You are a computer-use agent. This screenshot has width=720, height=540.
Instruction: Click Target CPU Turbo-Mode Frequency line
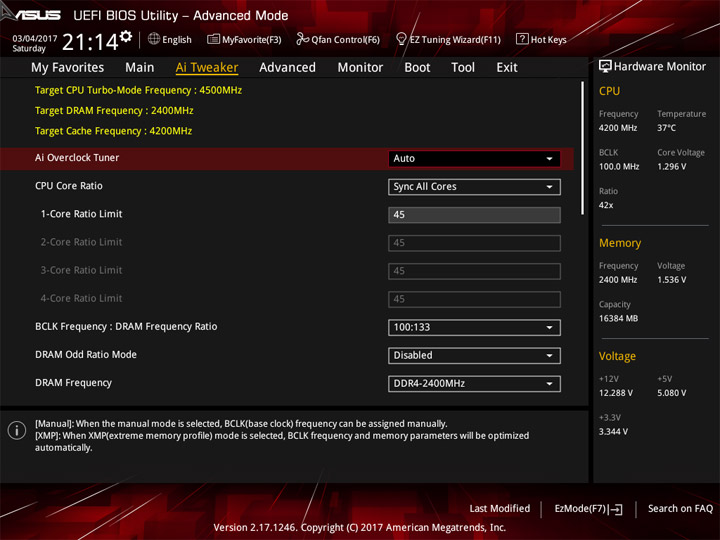click(138, 90)
